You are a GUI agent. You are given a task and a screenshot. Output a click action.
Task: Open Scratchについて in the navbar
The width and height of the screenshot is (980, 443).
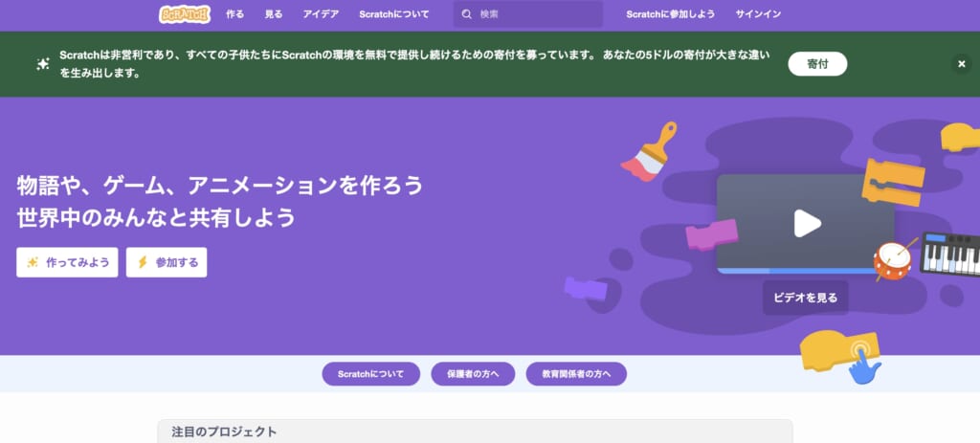tap(394, 14)
